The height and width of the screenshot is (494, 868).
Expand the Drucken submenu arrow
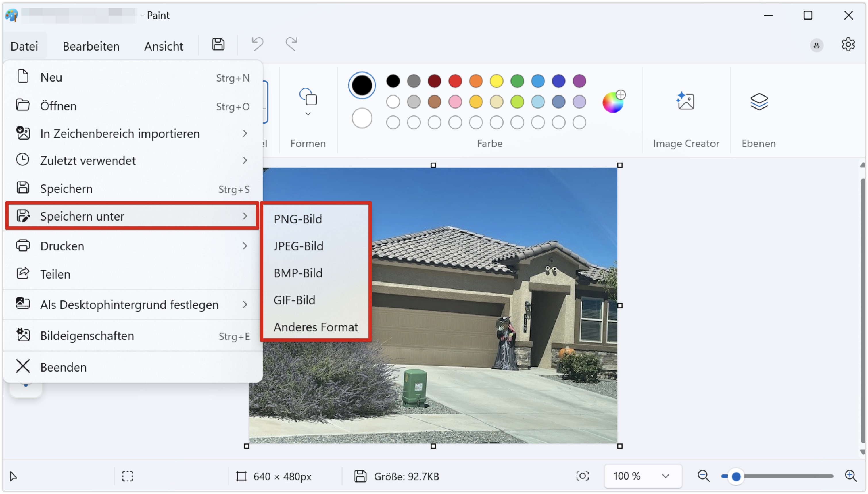[x=245, y=246]
